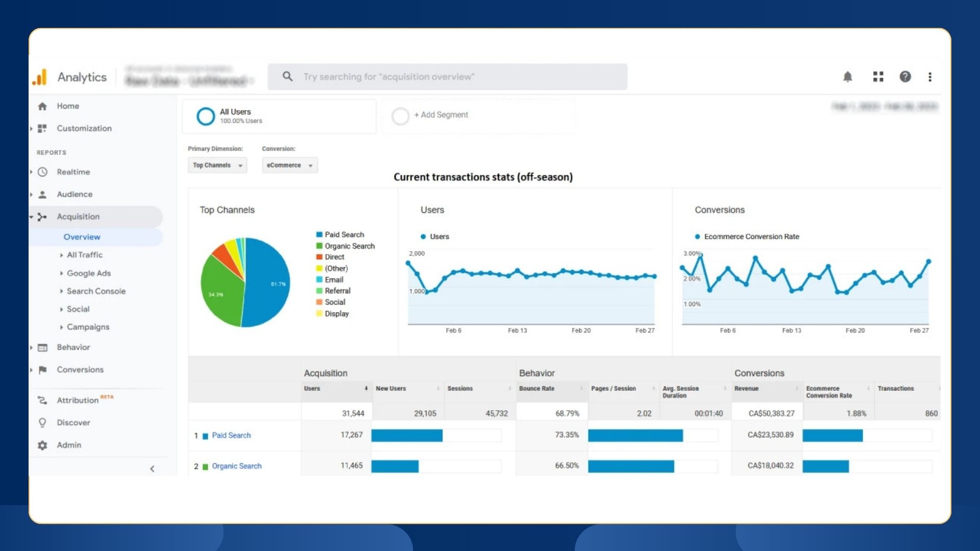Click the Revenue column header
This screenshot has height=551, width=980.
[746, 389]
